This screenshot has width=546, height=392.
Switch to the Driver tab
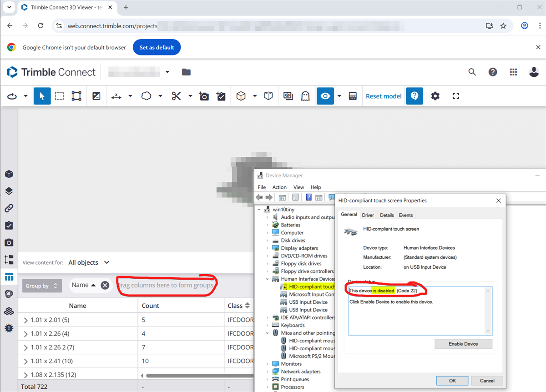368,215
